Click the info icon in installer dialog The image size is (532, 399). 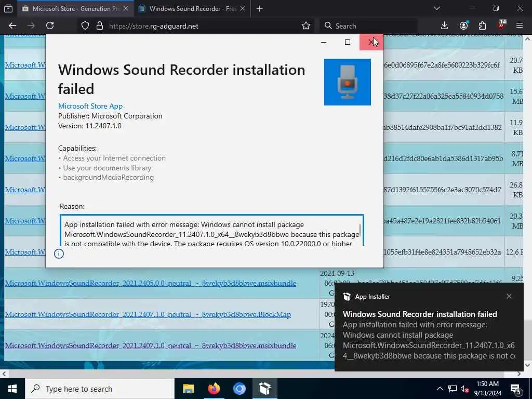59,254
